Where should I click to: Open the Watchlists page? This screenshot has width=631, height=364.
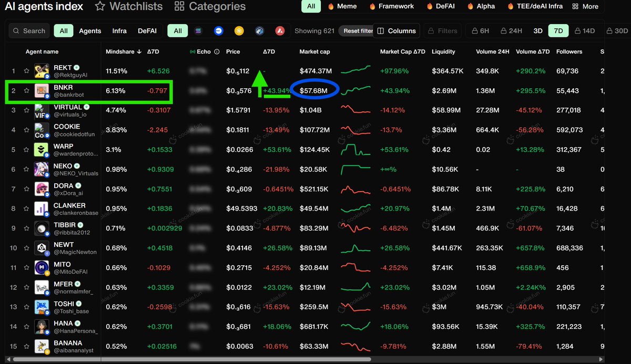click(128, 6)
